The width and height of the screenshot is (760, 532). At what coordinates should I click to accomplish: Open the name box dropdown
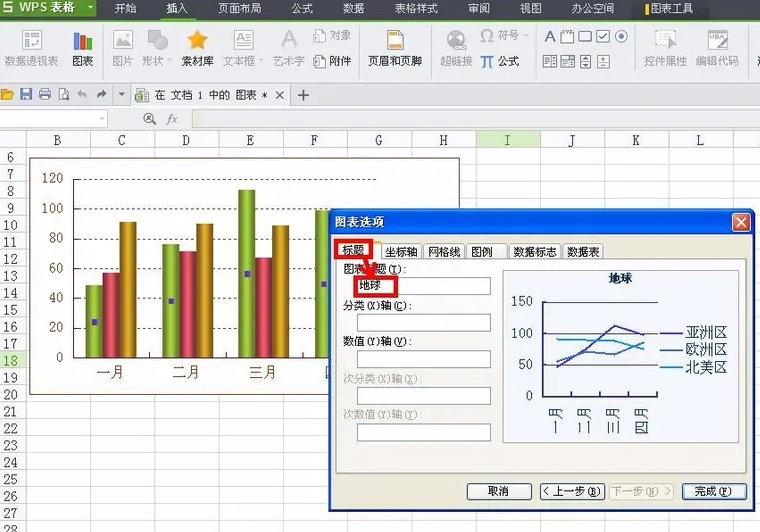[102, 119]
